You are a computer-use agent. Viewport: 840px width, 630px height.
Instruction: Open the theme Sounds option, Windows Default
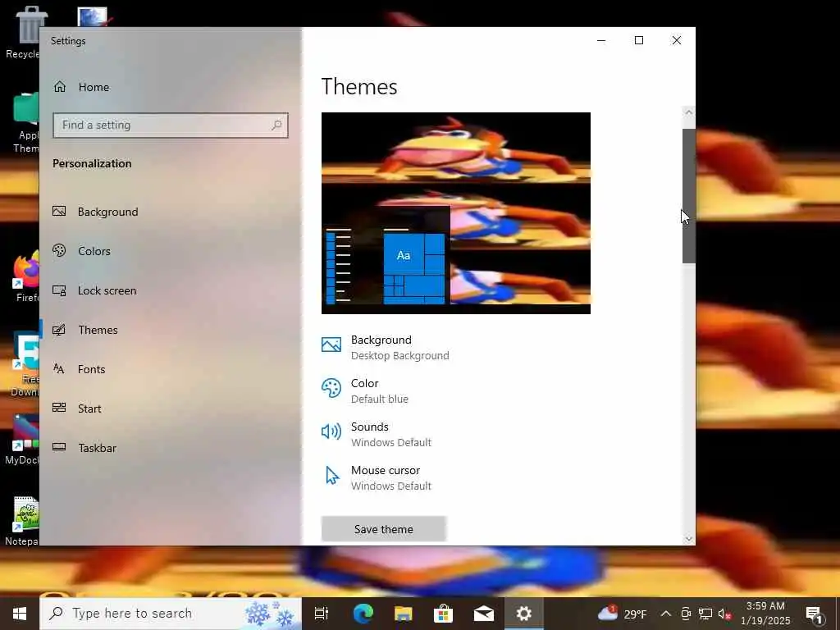tap(377, 435)
